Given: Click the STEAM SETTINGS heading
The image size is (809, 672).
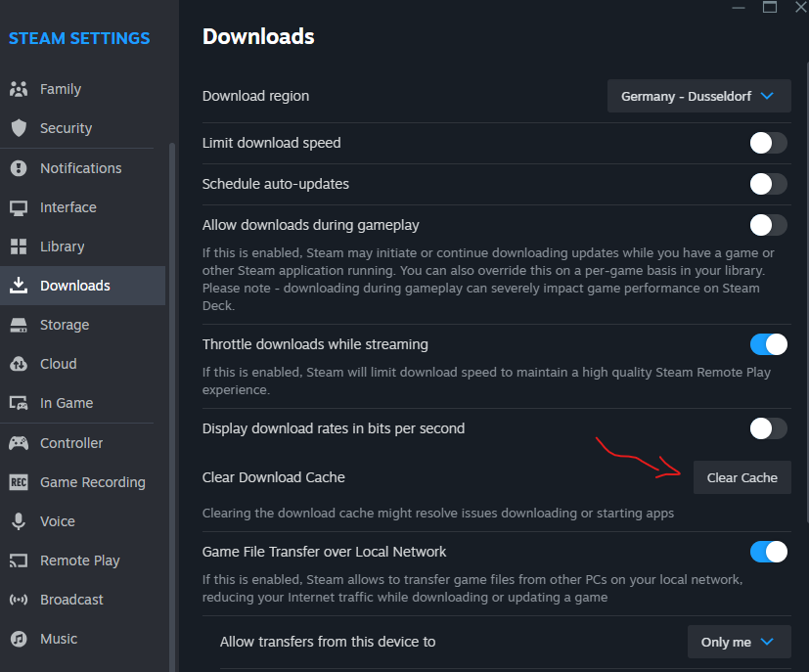Looking at the screenshot, I should (x=79, y=38).
